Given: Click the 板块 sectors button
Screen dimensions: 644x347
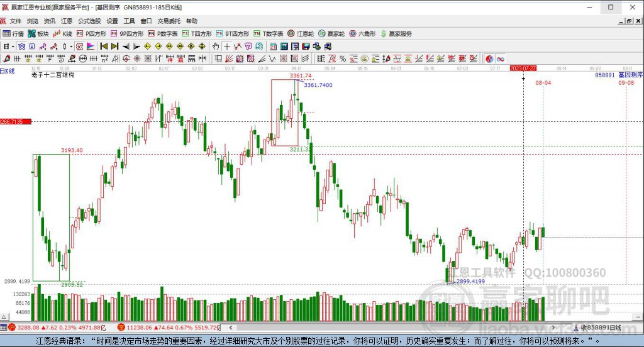Looking at the screenshot, I should tap(38, 34).
